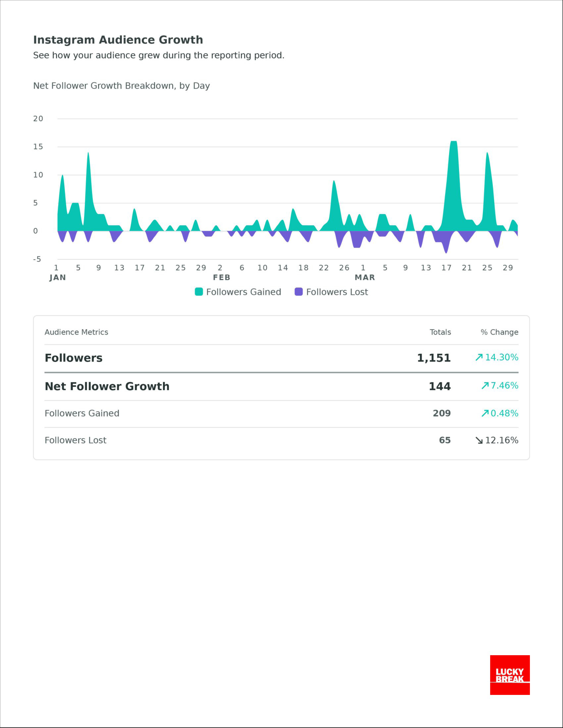
Task: Click the FEB month label on axis
Action: pos(221,277)
